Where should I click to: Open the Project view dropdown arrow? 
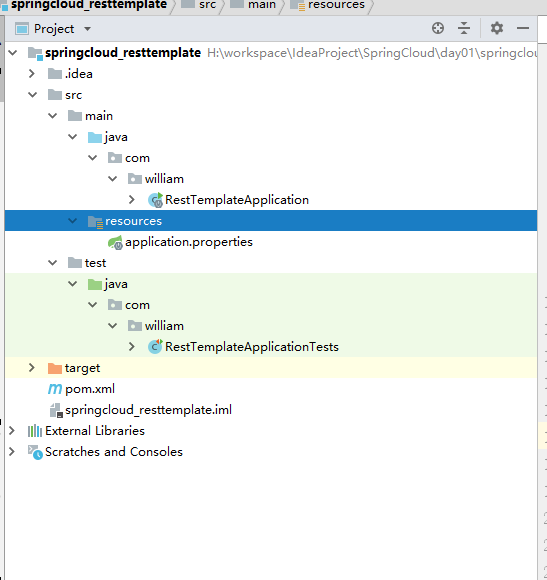tap(87, 29)
